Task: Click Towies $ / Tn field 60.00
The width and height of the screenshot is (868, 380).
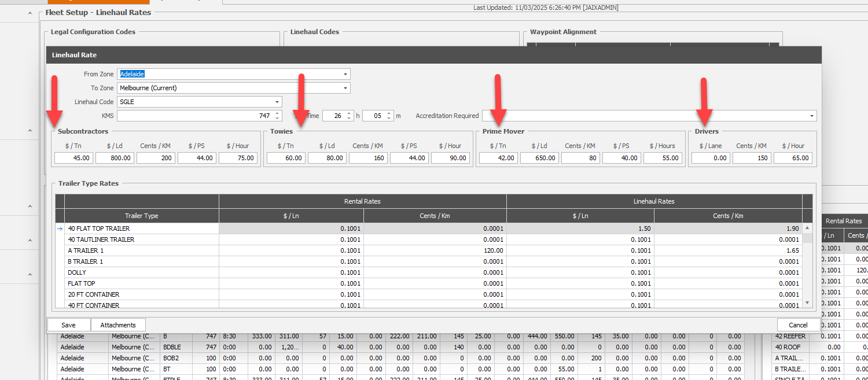Action: point(286,158)
